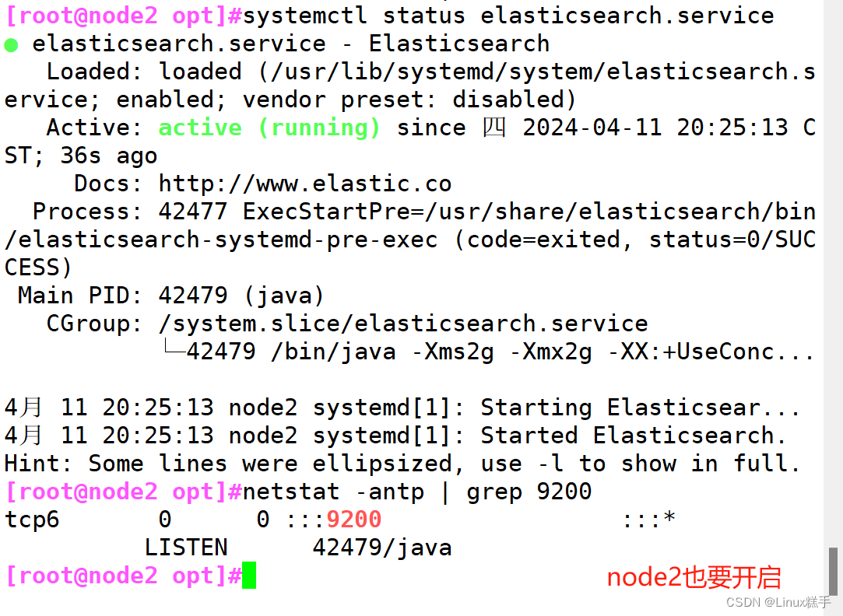The image size is (843, 616).
Task: Click 'Process: 42477 ExecStartPre' text
Action: [222, 212]
